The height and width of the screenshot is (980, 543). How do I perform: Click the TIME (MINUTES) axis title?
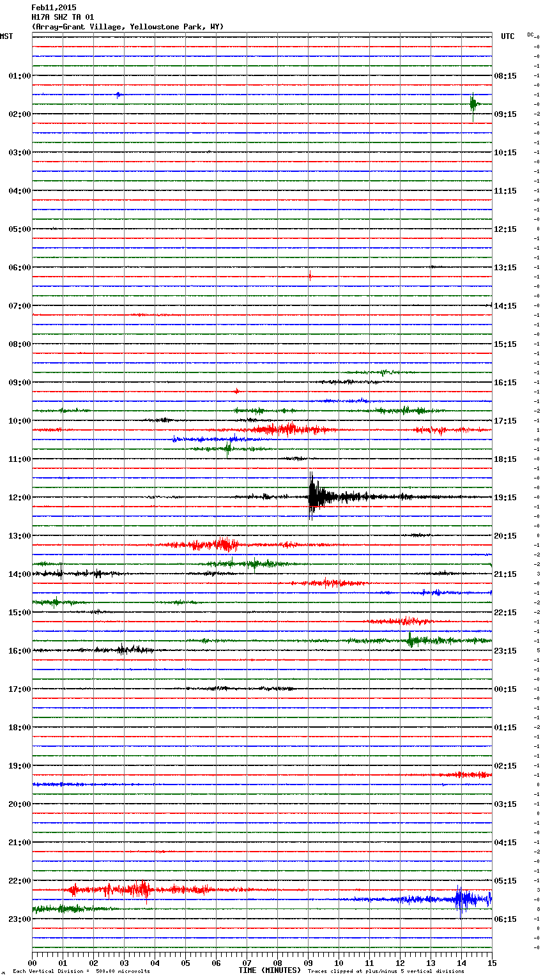click(x=270, y=970)
